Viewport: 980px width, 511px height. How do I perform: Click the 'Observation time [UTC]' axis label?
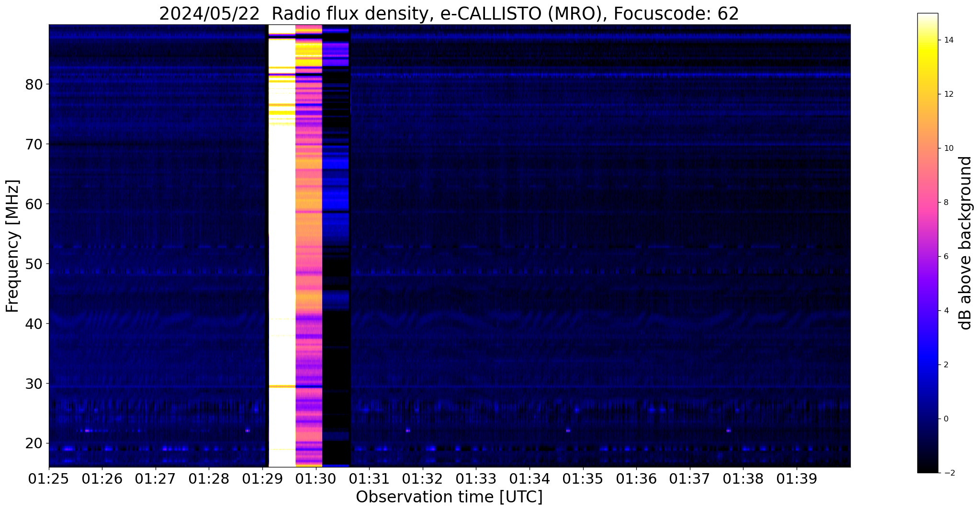tap(449, 497)
